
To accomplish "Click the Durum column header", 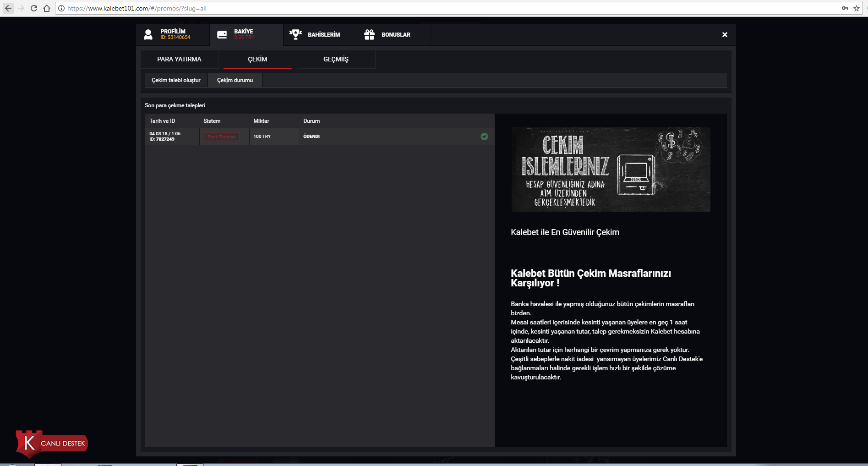I will click(311, 121).
